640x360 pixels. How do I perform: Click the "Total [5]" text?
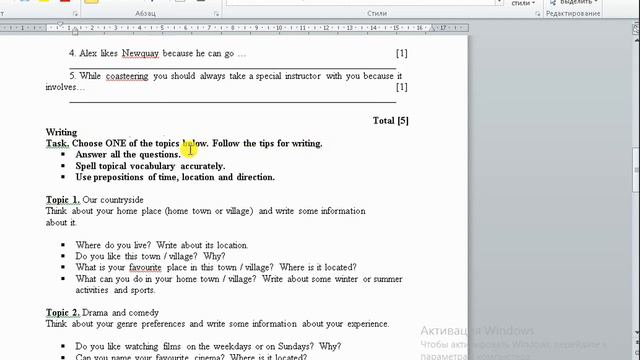(391, 120)
